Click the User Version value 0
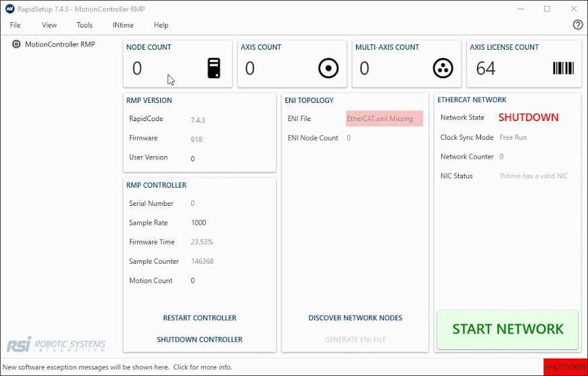Image resolution: width=588 pixels, height=376 pixels. (193, 159)
